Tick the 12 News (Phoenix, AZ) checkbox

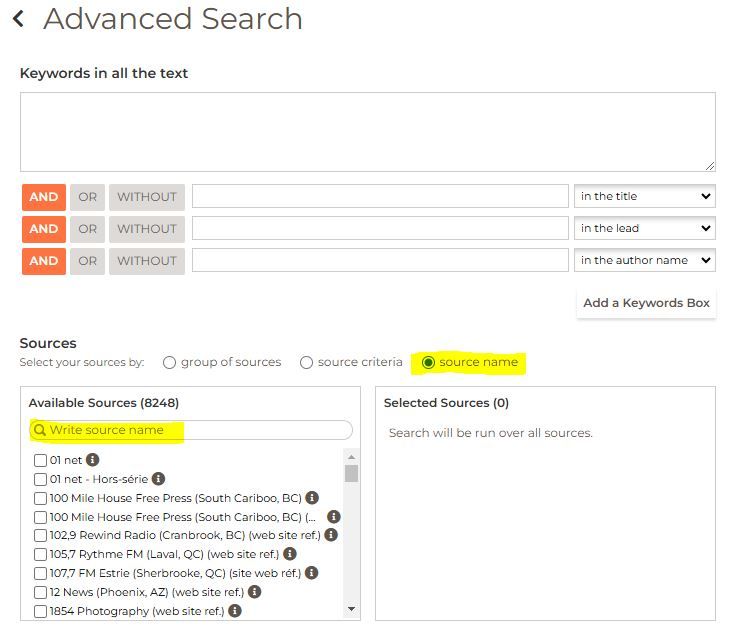coord(41,593)
